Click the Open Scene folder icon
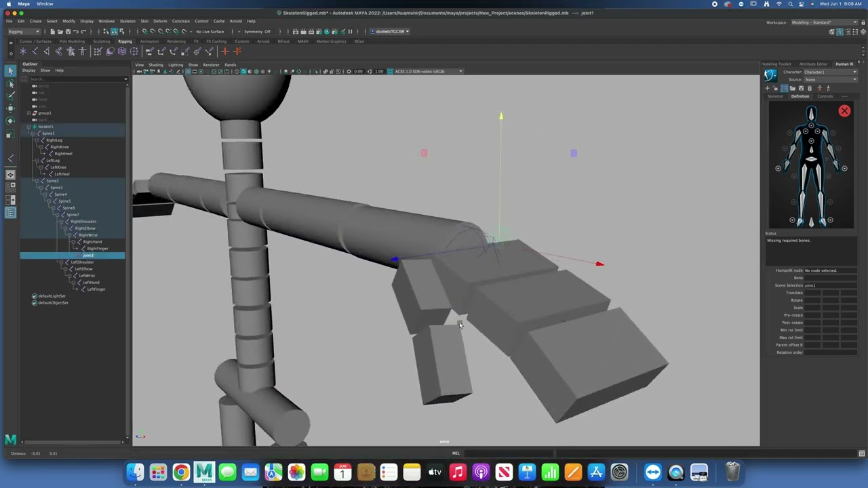 (60, 31)
